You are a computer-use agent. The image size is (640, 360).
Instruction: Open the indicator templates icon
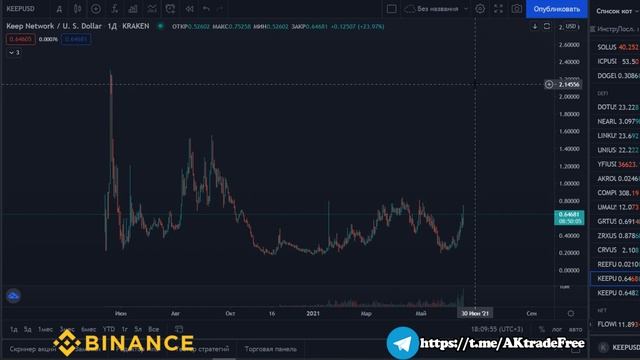[x=152, y=9]
